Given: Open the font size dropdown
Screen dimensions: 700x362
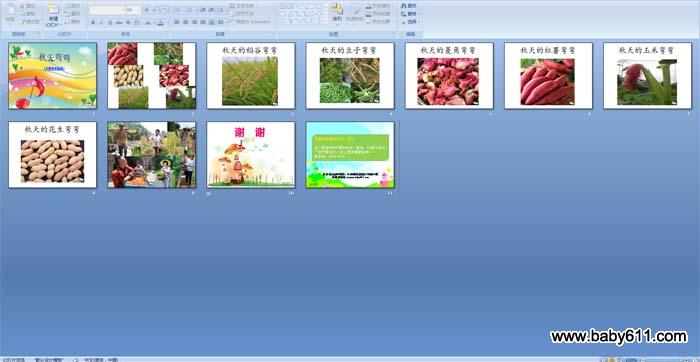Looking at the screenshot, I should [x=133, y=10].
